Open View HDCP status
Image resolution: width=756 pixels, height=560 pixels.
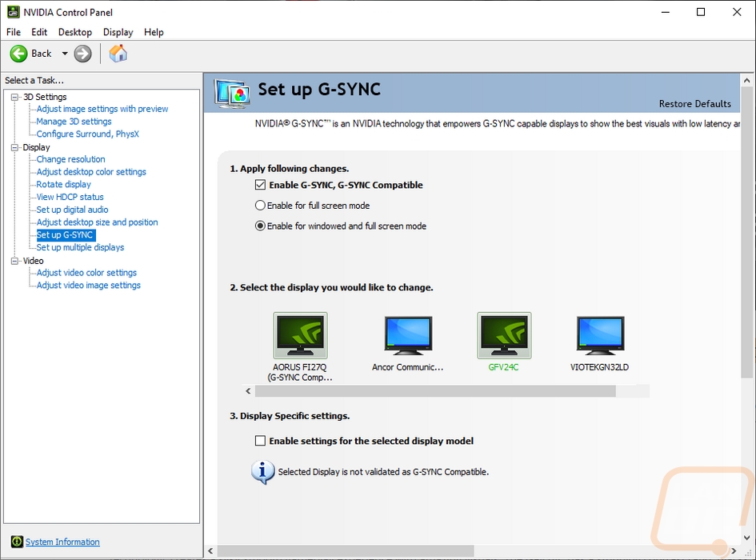(x=70, y=197)
